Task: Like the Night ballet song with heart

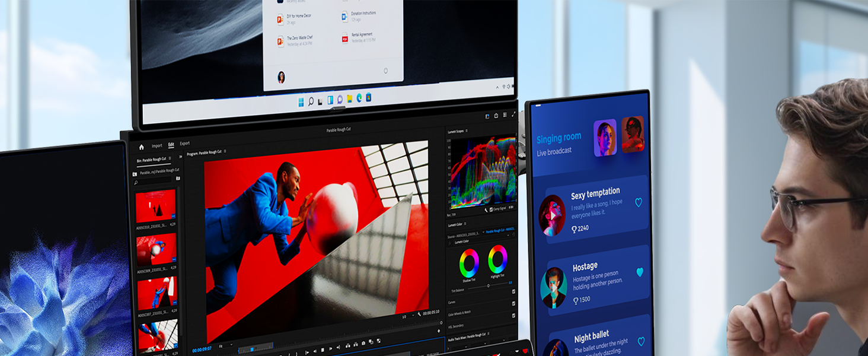Action: pos(641,341)
